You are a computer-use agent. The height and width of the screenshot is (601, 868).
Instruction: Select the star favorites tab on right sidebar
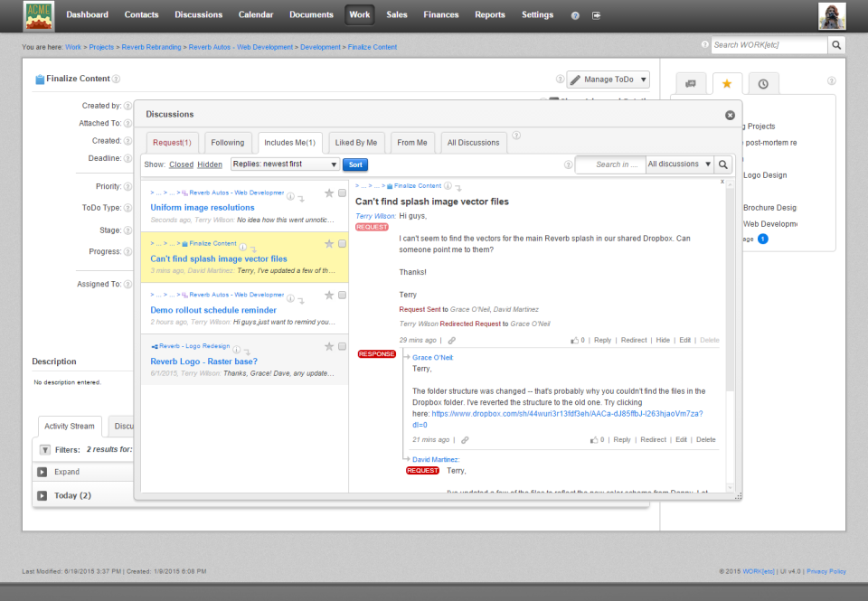[x=727, y=83]
